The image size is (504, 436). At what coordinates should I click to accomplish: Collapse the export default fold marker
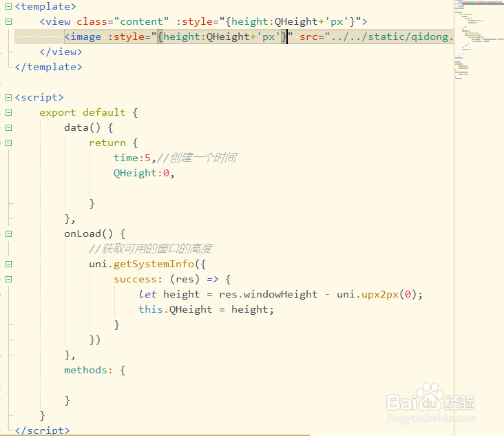(9, 112)
